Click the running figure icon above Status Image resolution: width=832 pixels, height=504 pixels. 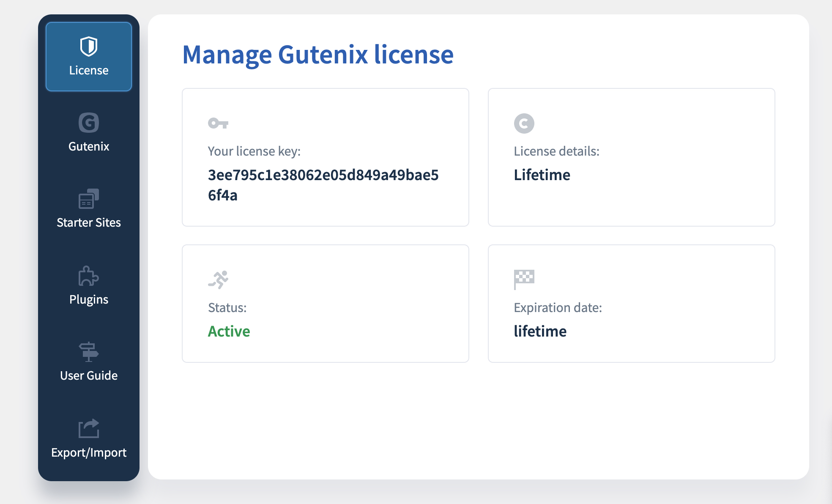point(218,280)
